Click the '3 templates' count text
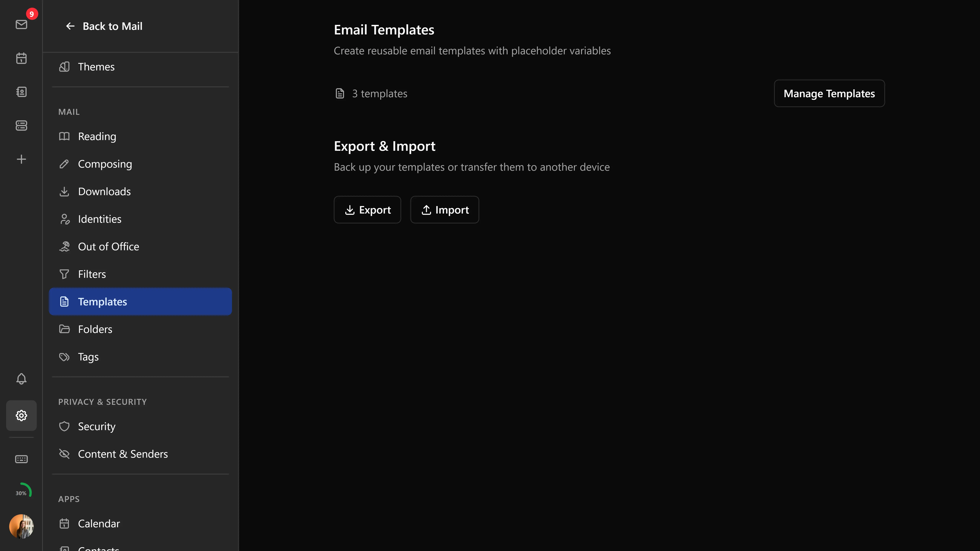The height and width of the screenshot is (551, 980). tap(380, 94)
